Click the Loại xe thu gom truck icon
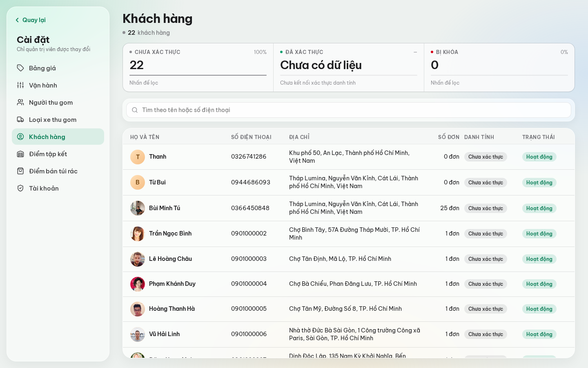Screen dimensions: 588x368 click(20, 119)
